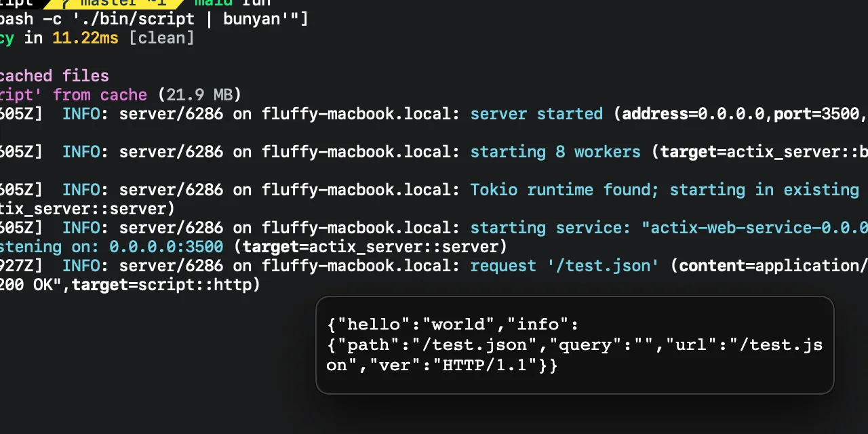The image size is (868, 434).
Task: Select 'address=0.0.0.0' in the server started line
Action: [x=696, y=114]
